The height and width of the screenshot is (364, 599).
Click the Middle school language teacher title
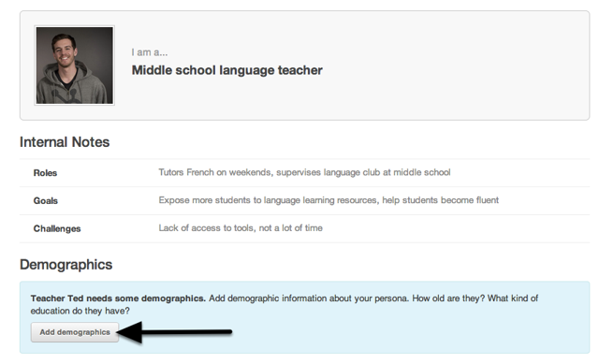(x=226, y=70)
